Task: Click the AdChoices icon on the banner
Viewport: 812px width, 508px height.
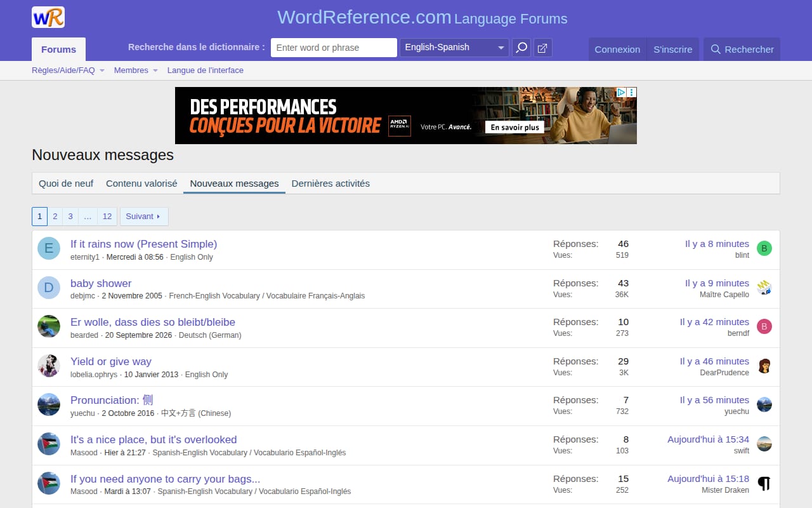Action: coord(622,93)
